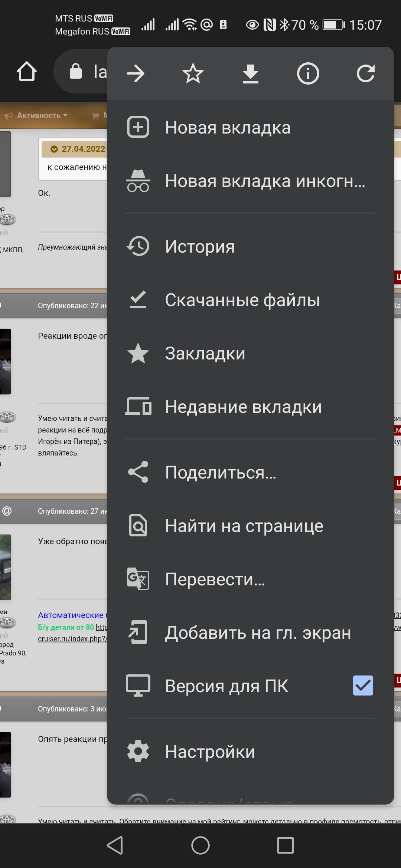Tap the clock icon beside История
The height and width of the screenshot is (868, 401).
click(x=138, y=246)
